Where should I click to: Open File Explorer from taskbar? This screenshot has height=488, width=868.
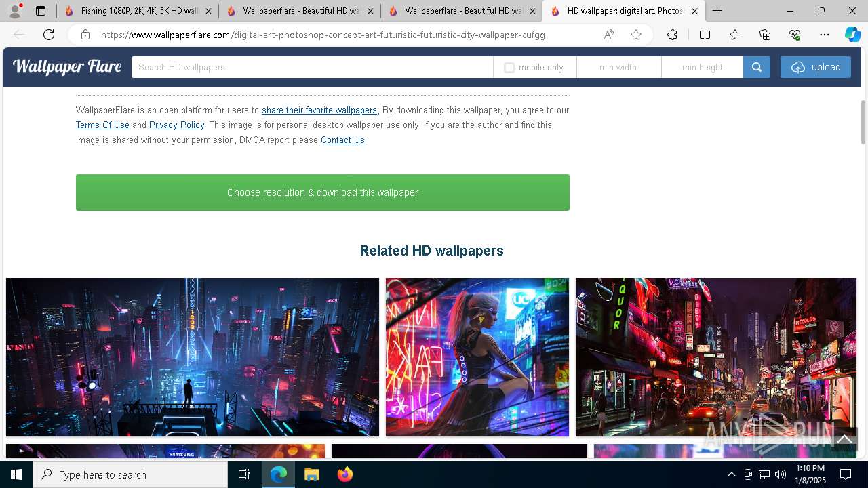pos(311,474)
